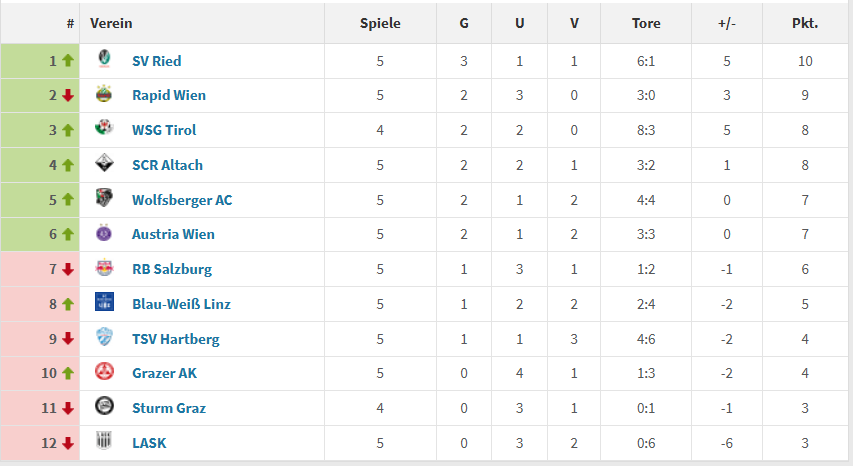Viewport: 853px width, 466px height.
Task: Click the Grazer AK red logo
Action: pyautogui.click(x=104, y=372)
